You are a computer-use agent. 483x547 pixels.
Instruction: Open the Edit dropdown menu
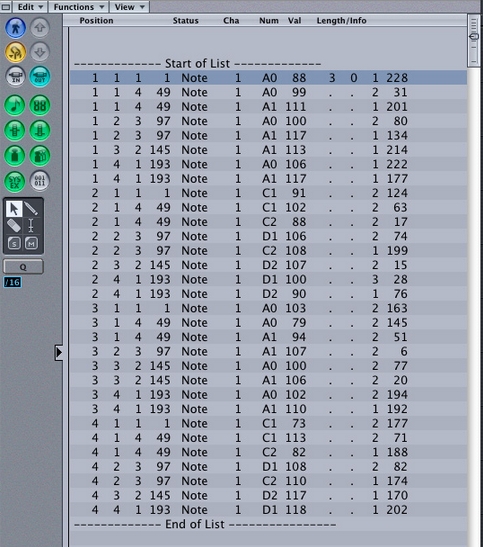click(x=30, y=7)
